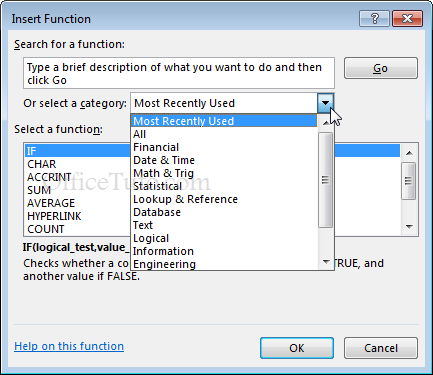433x375 pixels.
Task: Select the Statistical category entry
Action: coord(157,186)
